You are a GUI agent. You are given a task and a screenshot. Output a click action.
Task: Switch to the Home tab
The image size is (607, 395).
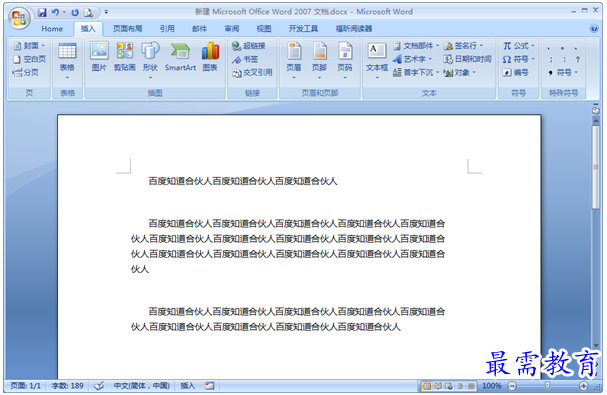coord(52,29)
